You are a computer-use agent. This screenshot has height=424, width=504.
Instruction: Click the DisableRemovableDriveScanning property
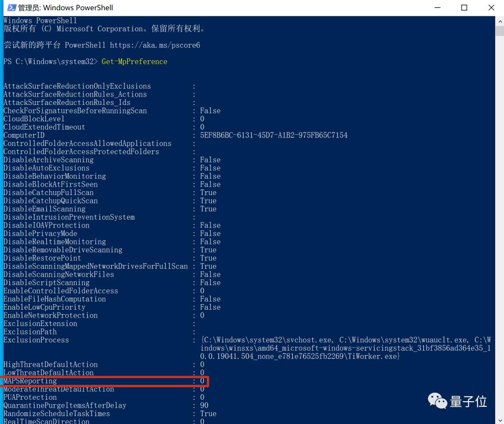coord(63,250)
